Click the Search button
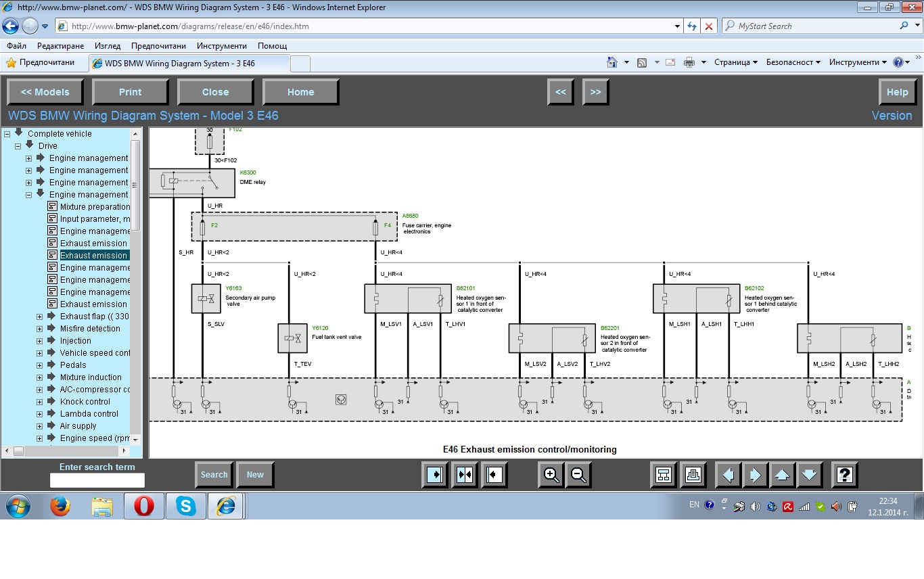The height and width of the screenshot is (579, 924). tap(214, 475)
